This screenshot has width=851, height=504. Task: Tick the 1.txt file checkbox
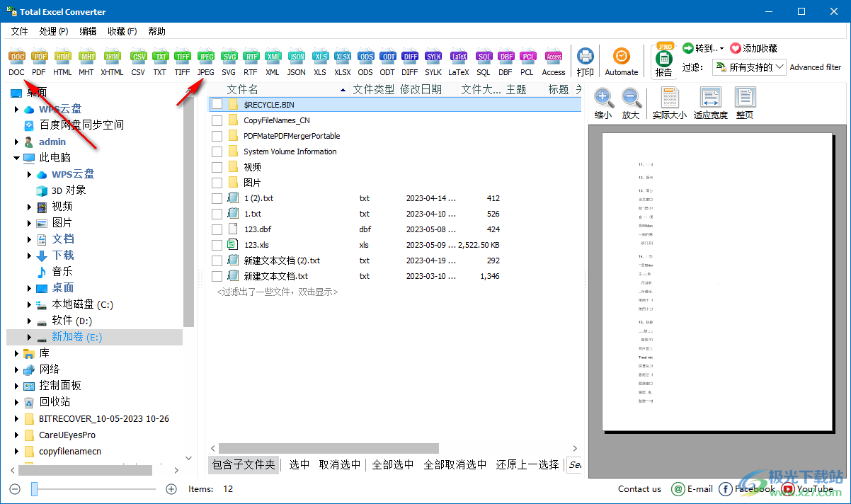217,214
